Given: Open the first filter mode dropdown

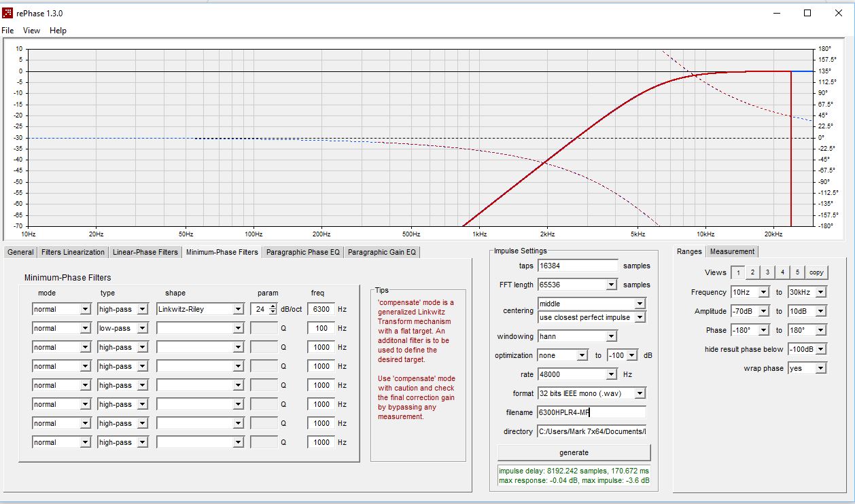Looking at the screenshot, I should pyautogui.click(x=61, y=309).
